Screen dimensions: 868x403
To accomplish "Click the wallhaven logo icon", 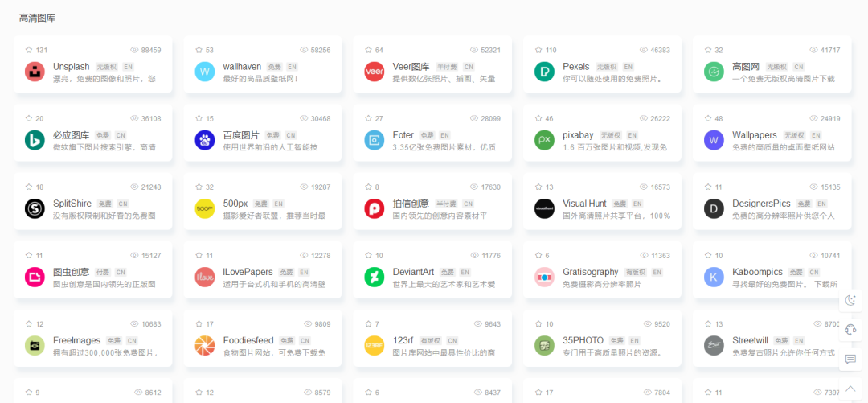I will click(x=204, y=72).
